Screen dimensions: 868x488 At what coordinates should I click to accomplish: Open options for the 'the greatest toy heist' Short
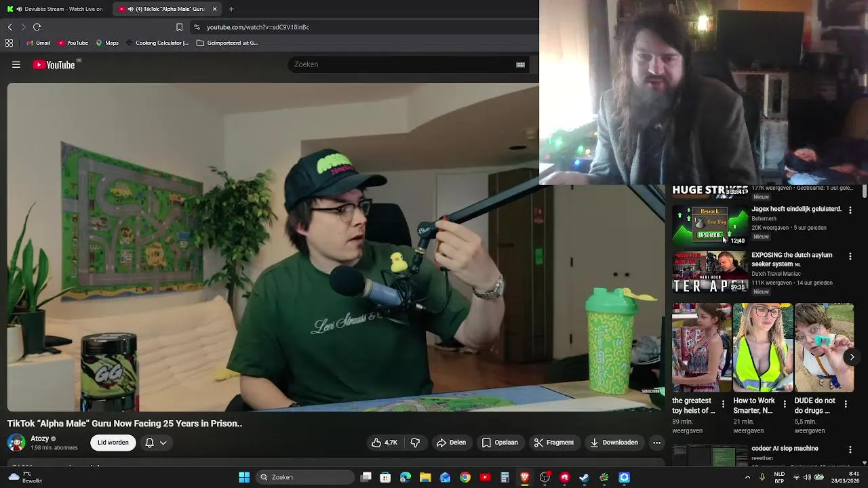coord(723,404)
